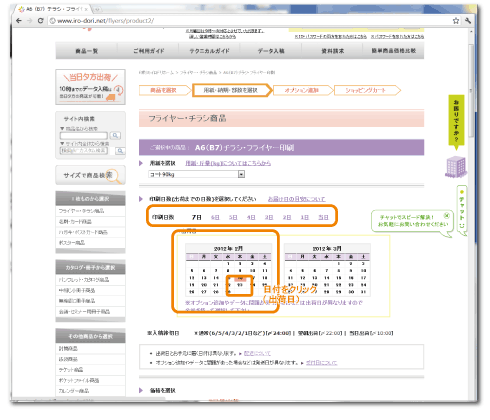Viewport: 490px width, 420px height.
Task: Go to the ショッピングカート step tab
Action: coord(367,90)
